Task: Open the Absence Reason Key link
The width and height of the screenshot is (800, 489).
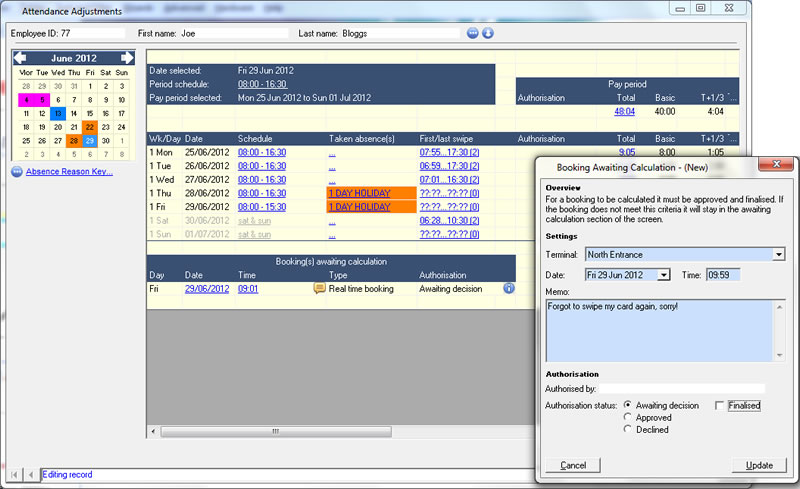Action: [69, 171]
